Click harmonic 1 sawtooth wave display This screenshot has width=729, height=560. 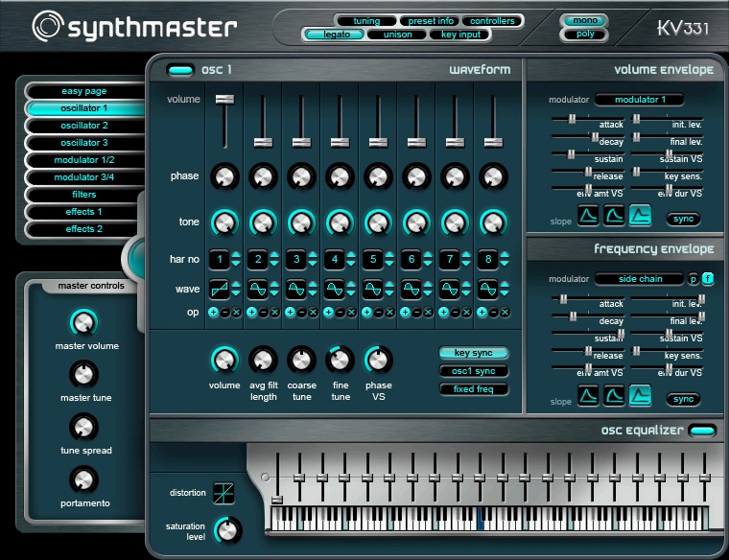pyautogui.click(x=220, y=289)
